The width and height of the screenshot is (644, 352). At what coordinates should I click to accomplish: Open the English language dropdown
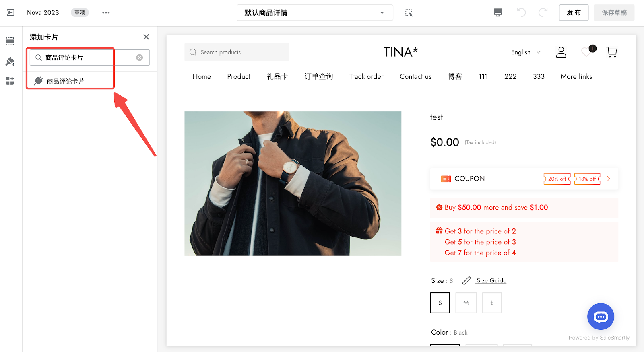pos(526,52)
